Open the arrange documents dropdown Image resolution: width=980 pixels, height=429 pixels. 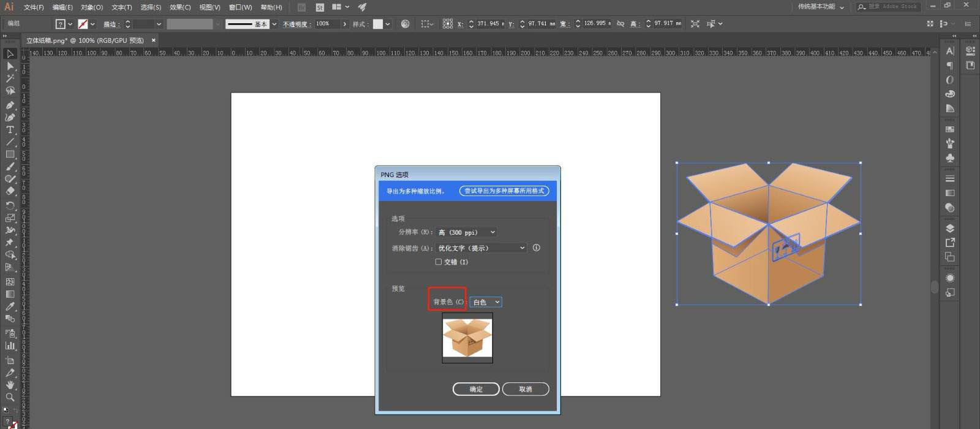click(x=341, y=7)
